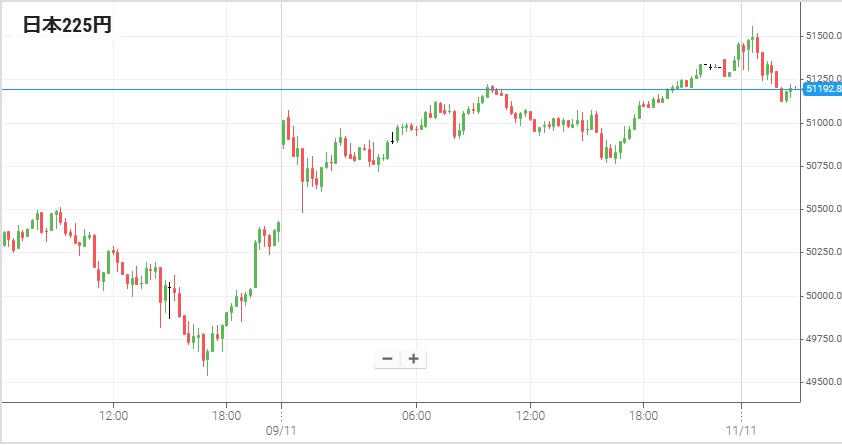This screenshot has width=842, height=445.
Task: Select the blue 51192.8 current price tag
Action: coord(822,89)
